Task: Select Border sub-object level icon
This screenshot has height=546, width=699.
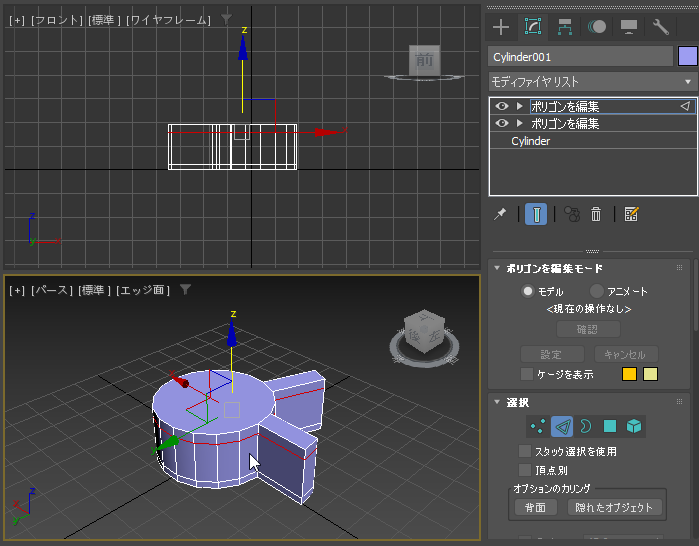Action: tap(586, 427)
